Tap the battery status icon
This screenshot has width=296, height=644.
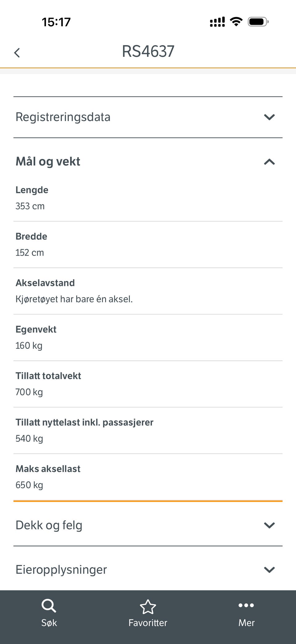click(x=258, y=22)
